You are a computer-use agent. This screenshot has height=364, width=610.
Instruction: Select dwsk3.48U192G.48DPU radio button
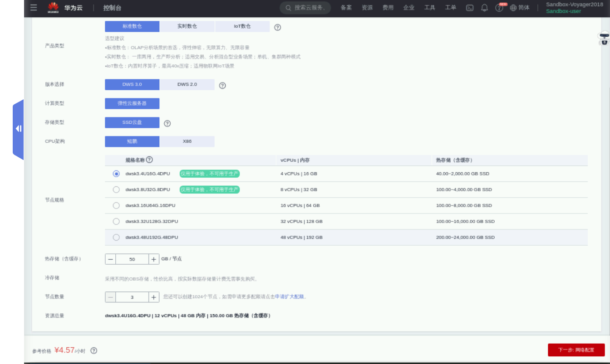116,237
